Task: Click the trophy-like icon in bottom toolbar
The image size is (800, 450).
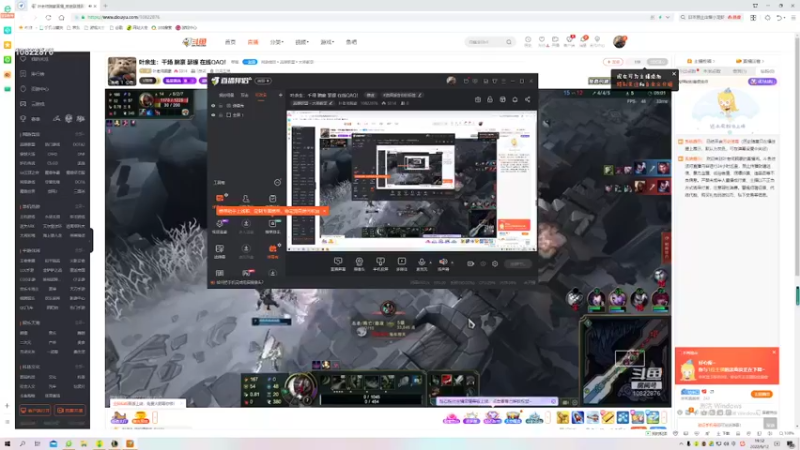Action: click(x=380, y=263)
